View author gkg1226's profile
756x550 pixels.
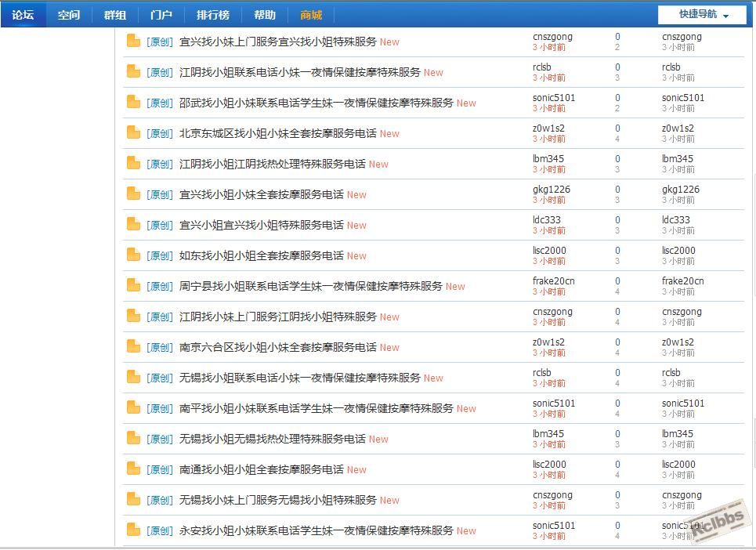pyautogui.click(x=551, y=190)
